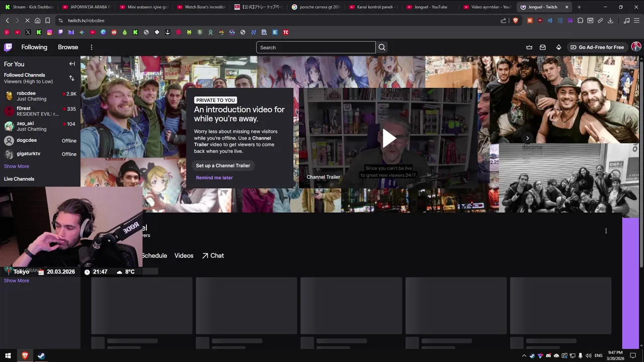Viewport: 644px width, 362px height.
Task: Click the browser home icon
Action: [37, 21]
